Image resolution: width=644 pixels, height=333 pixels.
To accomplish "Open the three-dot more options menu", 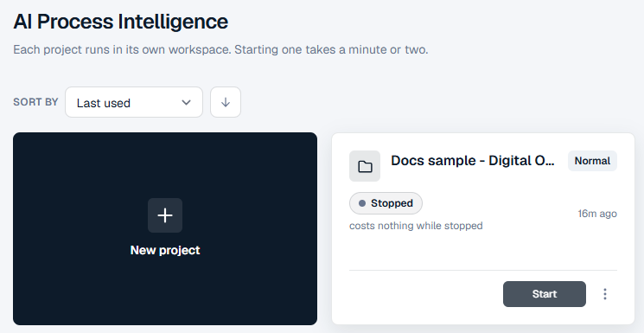I will (x=604, y=294).
